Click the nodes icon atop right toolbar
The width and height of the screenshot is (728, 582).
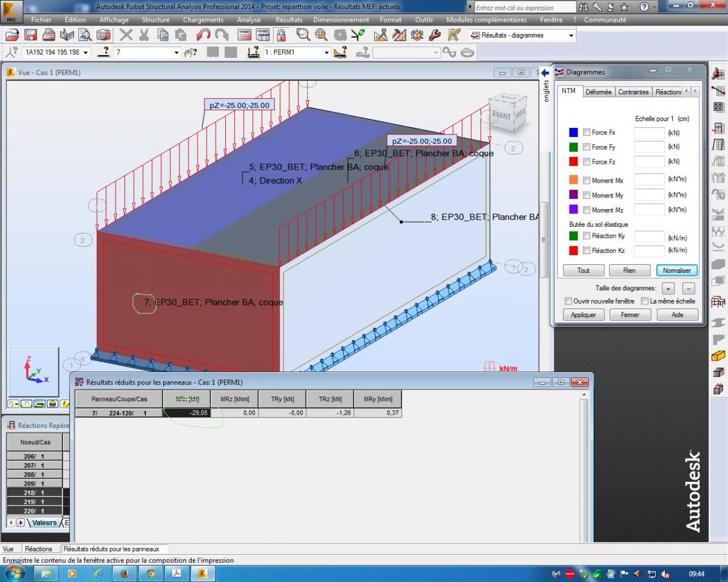[x=718, y=74]
